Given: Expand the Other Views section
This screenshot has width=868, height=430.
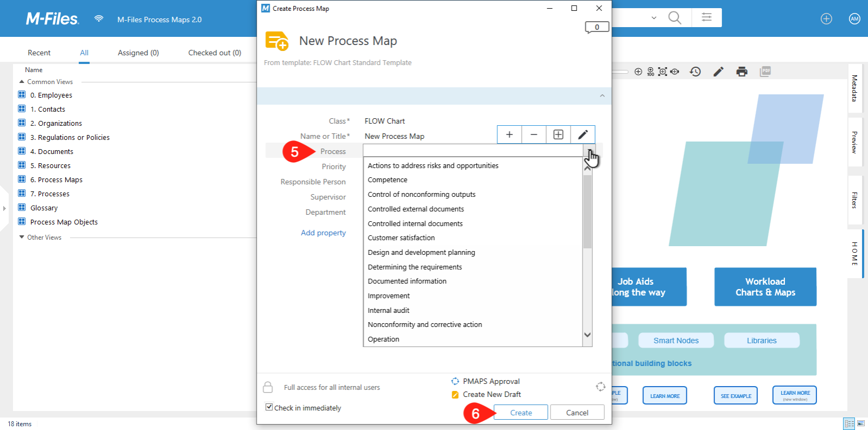Looking at the screenshot, I should point(22,238).
